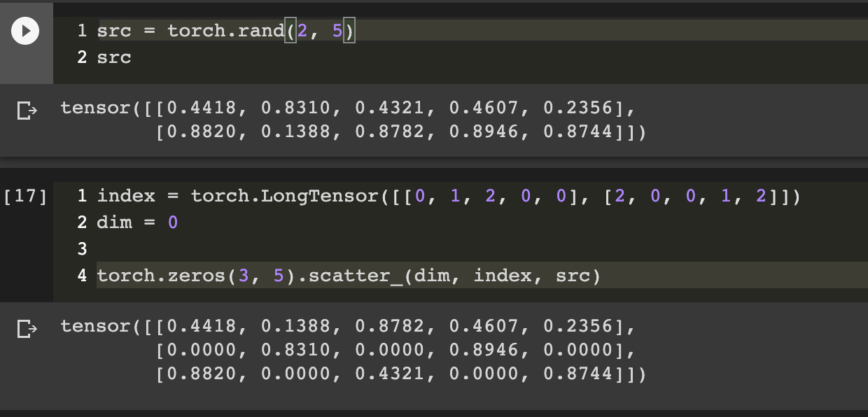The height and width of the screenshot is (417, 868).
Task: Click the 'dim = 0' code line
Action: (x=138, y=223)
